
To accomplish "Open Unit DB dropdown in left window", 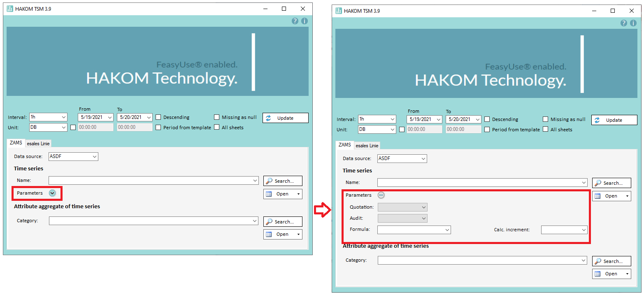I will tap(48, 128).
